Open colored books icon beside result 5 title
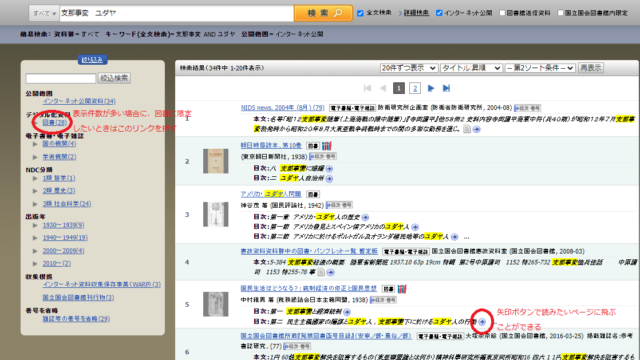The image size is (640, 360). point(402,289)
